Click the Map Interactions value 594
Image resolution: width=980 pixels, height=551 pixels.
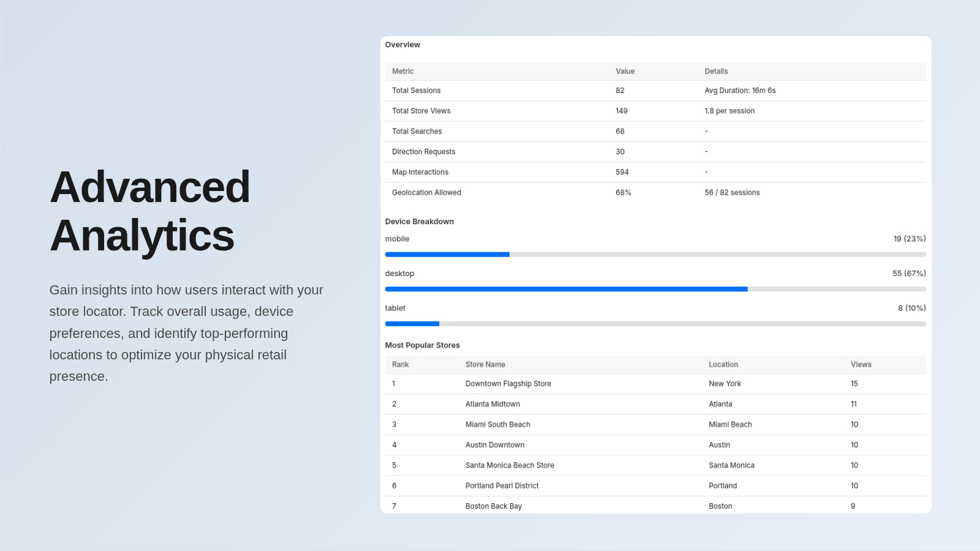(x=622, y=172)
